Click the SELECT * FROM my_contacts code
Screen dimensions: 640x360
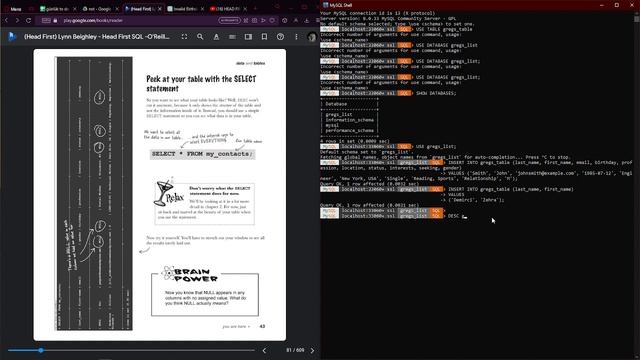pos(202,154)
